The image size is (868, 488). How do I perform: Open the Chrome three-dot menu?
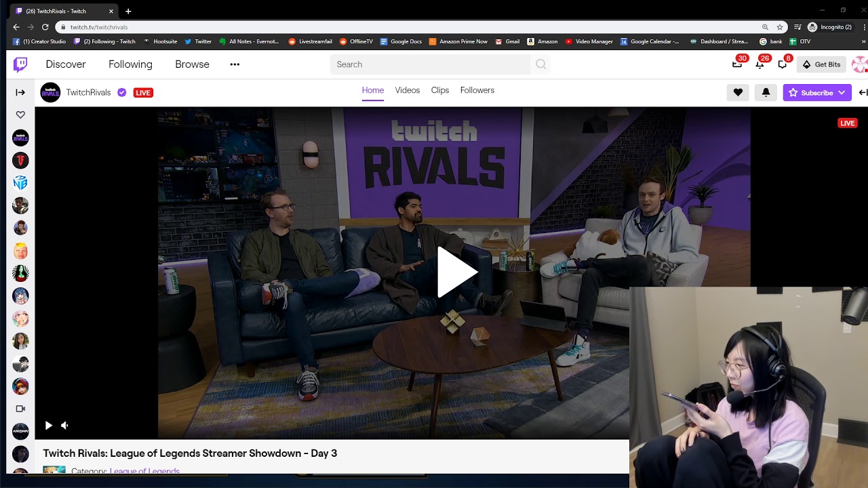click(x=865, y=27)
